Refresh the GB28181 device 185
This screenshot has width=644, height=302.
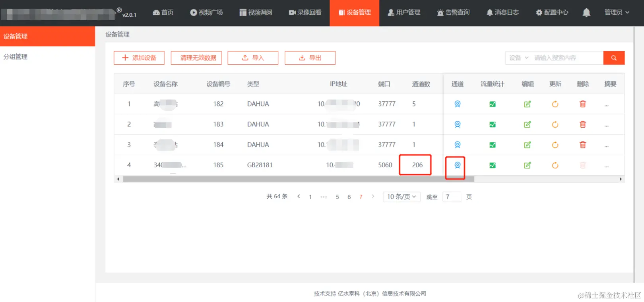[555, 165]
